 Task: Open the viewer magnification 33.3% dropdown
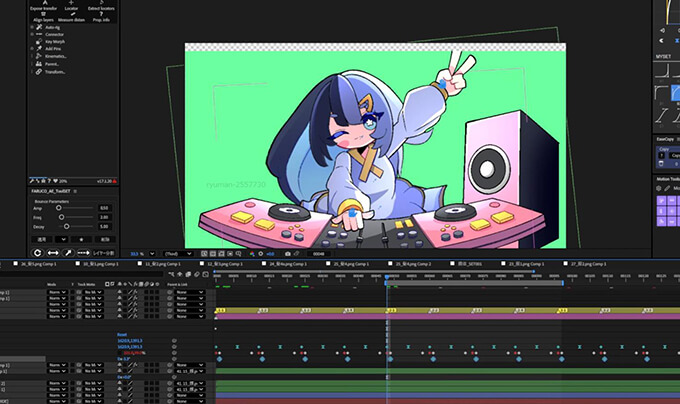point(141,253)
